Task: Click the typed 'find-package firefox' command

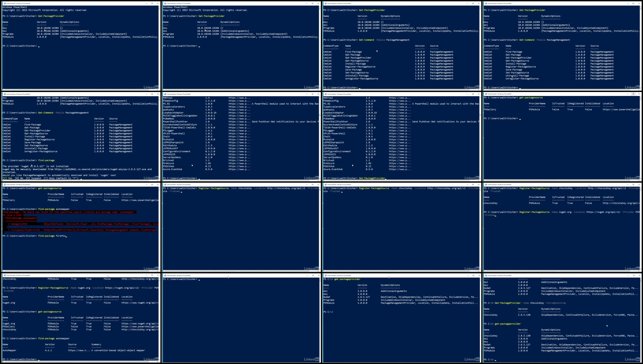Action: [52, 236]
